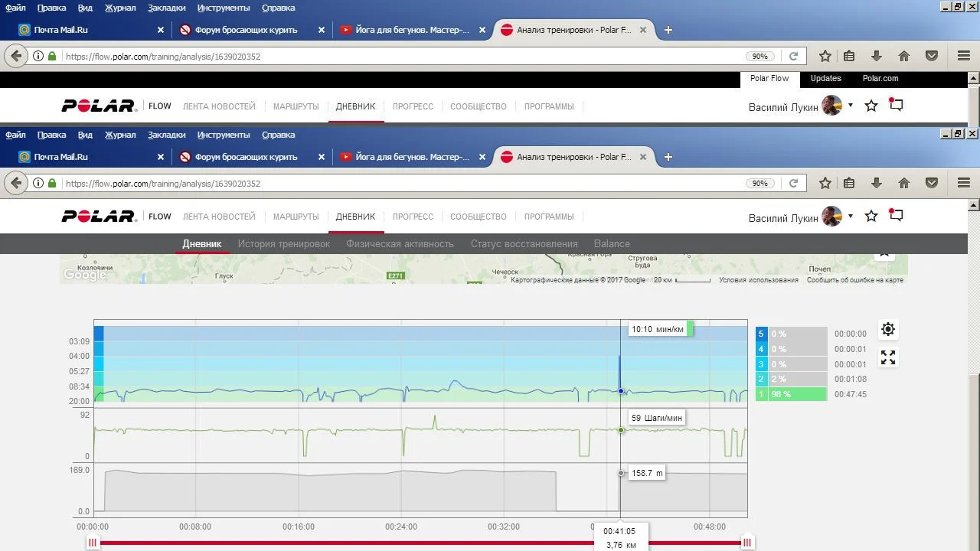Open the Физическая активность tab

click(400, 244)
